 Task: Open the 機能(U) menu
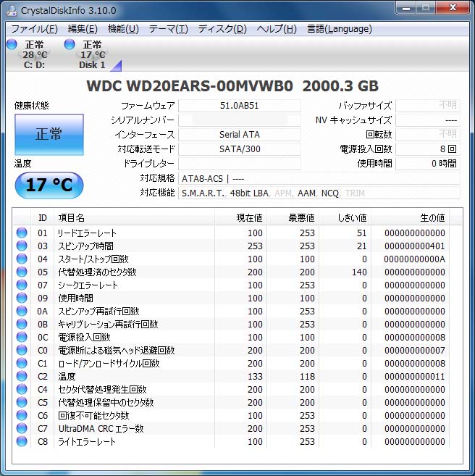pyautogui.click(x=123, y=29)
